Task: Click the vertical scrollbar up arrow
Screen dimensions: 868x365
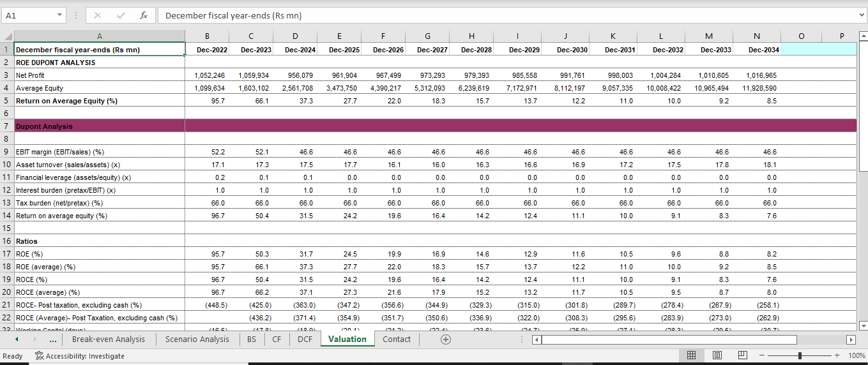Action: coord(862,35)
